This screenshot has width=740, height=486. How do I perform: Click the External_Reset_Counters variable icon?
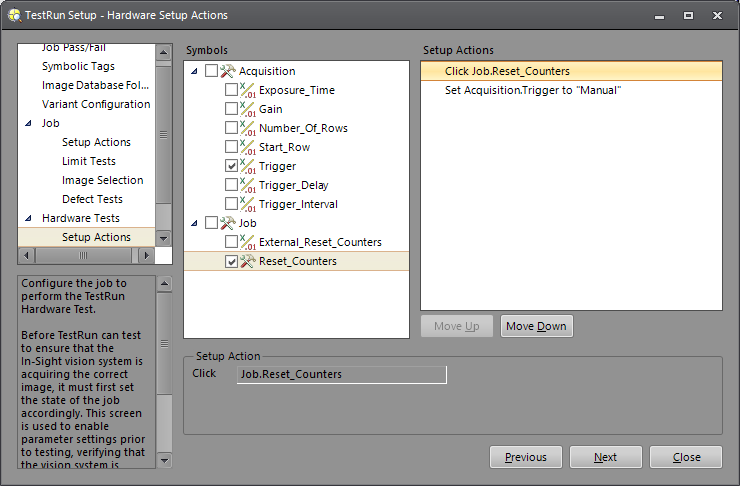[x=248, y=242]
